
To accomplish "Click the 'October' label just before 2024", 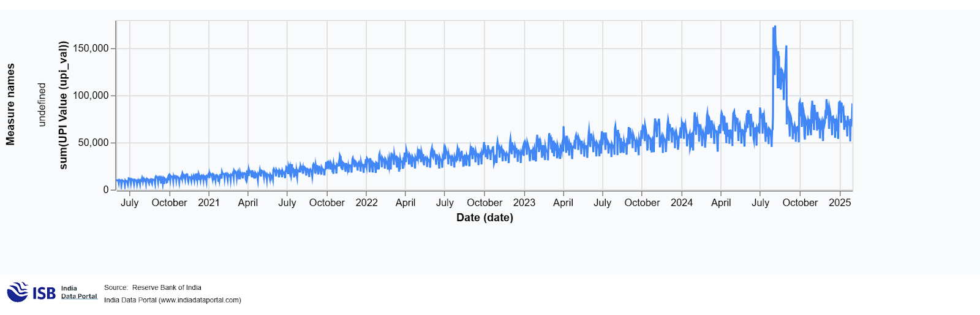I will click(x=642, y=203).
